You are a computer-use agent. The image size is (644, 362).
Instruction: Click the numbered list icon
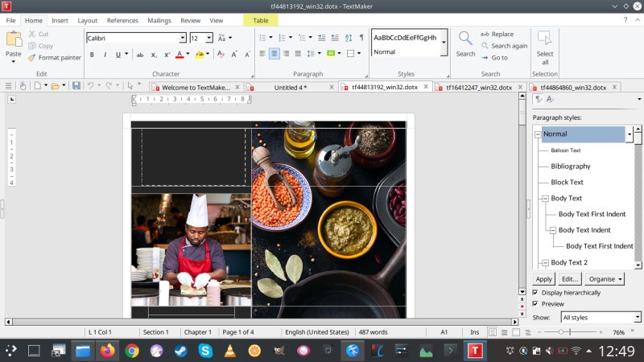pos(283,38)
